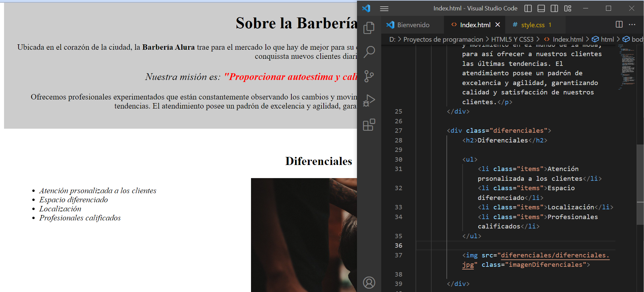Image resolution: width=644 pixels, height=292 pixels.
Task: Maximize the Visual Studio Code window
Action: click(x=608, y=8)
